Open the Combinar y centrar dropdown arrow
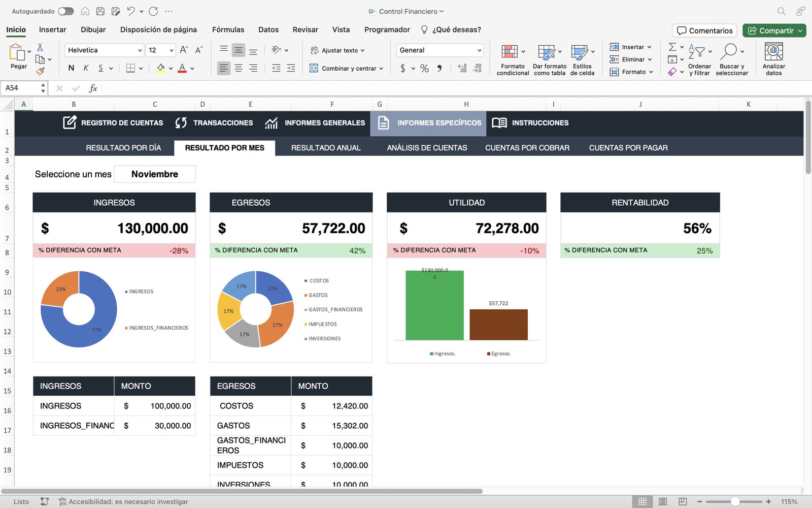This screenshot has width=812, height=508. coord(381,69)
